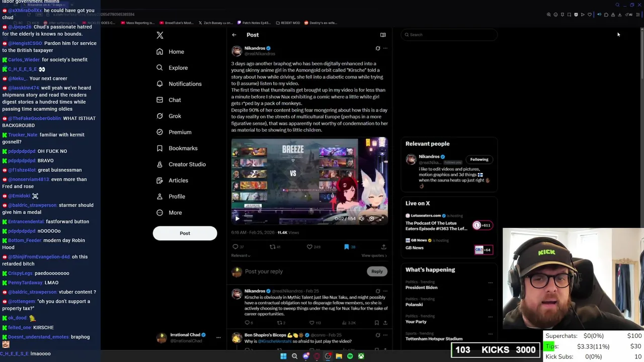Open the Tottenham Hotspur Stadium trend
Screen dimensions: 644x362
click(x=434, y=339)
